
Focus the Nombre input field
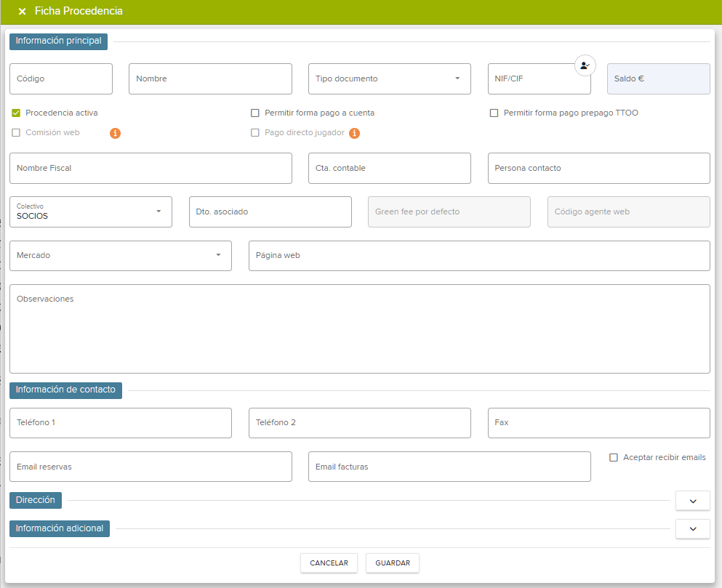click(x=210, y=78)
